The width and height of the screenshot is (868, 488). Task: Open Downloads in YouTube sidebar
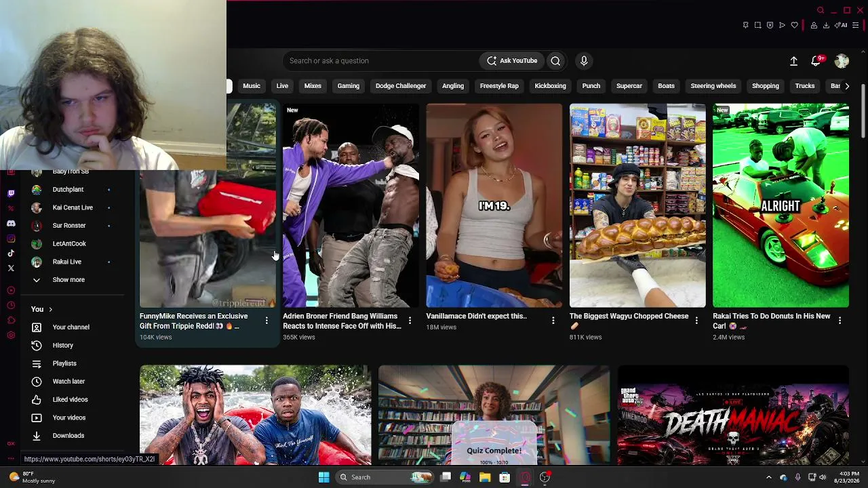click(68, 436)
